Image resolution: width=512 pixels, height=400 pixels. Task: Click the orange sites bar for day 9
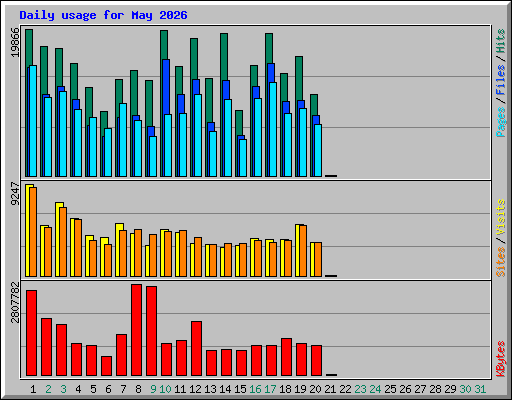[153, 256]
